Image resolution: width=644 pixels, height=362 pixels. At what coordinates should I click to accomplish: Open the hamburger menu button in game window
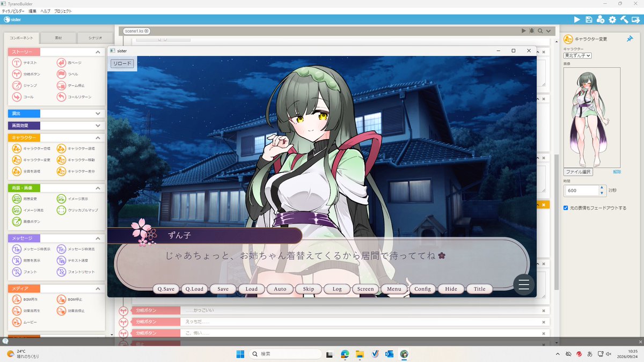pos(524,285)
